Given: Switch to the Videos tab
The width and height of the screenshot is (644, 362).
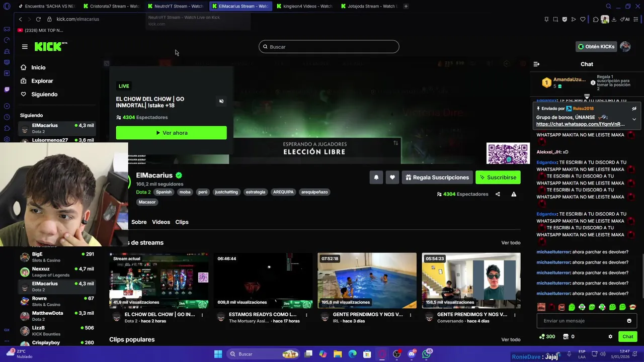Looking at the screenshot, I should click(x=161, y=222).
